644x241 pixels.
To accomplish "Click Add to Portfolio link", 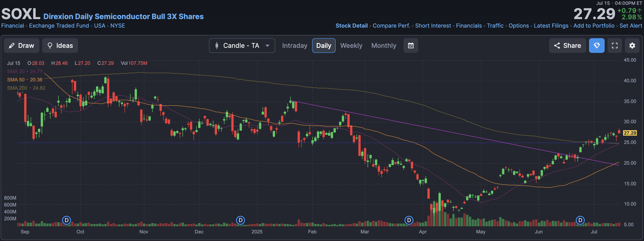I will (x=594, y=26).
